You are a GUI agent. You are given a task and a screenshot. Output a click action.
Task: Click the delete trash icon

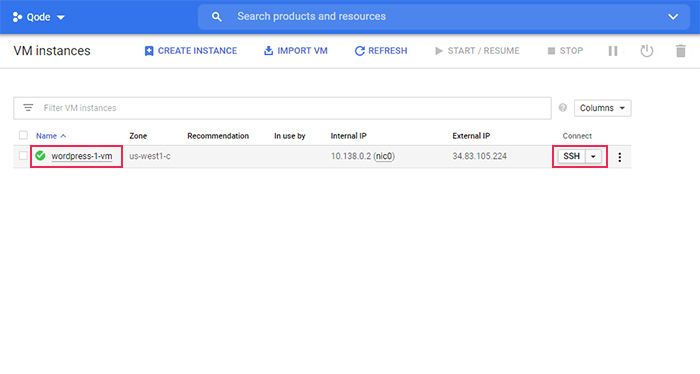pos(680,51)
